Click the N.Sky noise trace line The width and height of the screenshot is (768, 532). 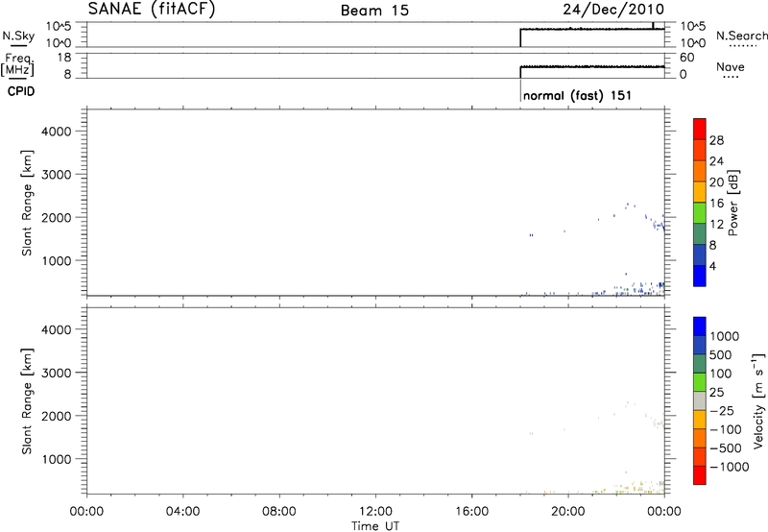coord(591,30)
